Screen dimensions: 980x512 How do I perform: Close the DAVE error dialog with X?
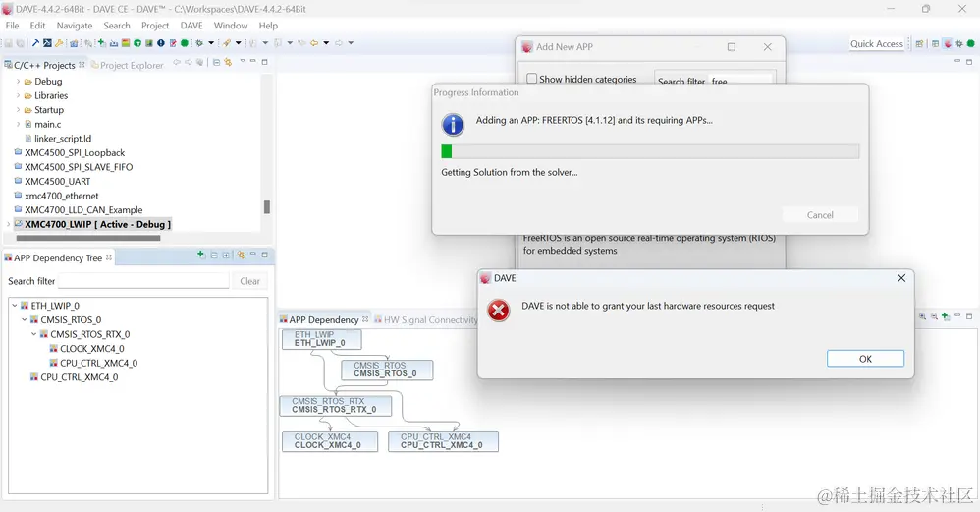click(901, 278)
